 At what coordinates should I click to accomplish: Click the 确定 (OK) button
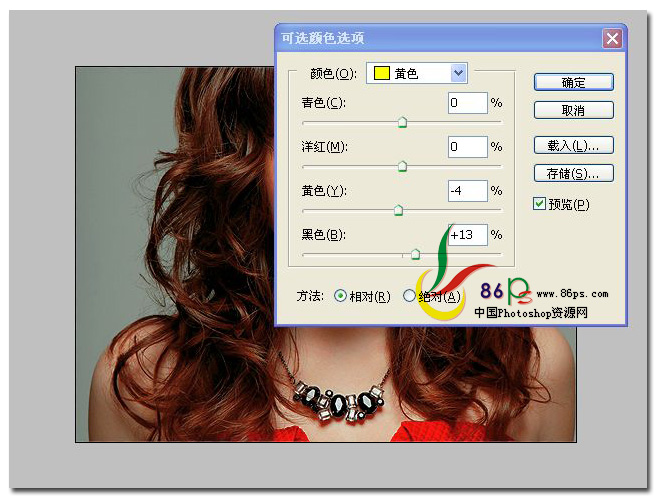573,82
